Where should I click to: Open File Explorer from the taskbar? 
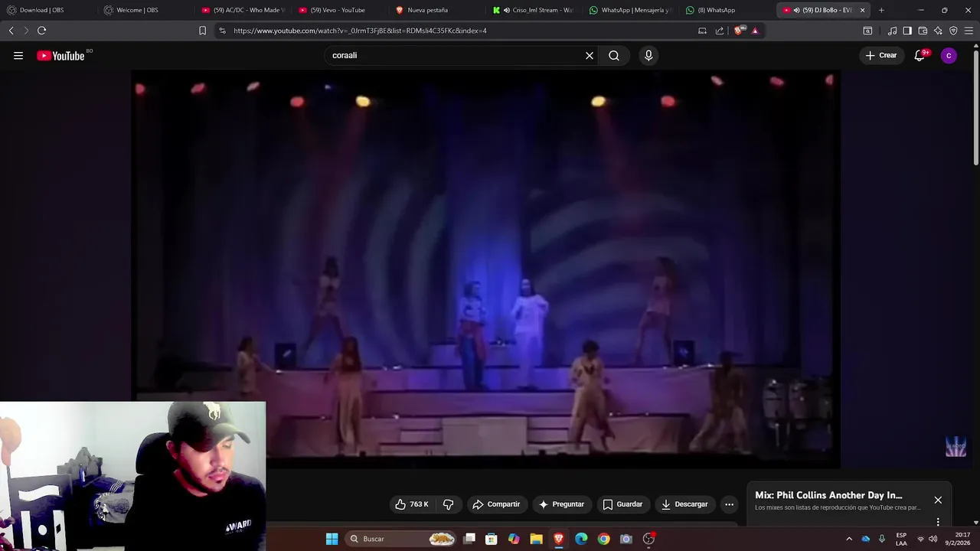536,539
